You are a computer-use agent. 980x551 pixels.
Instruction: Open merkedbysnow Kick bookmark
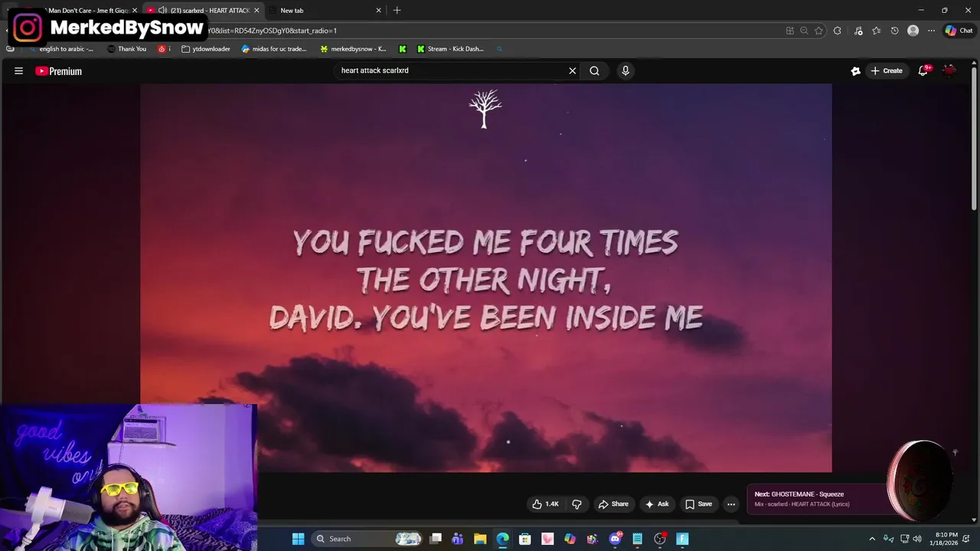353,49
